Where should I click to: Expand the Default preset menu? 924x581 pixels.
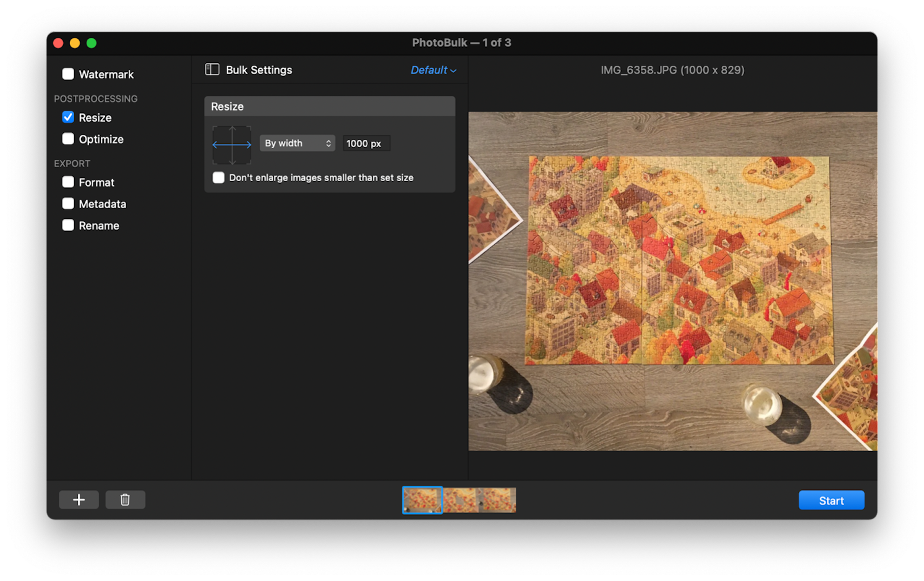[x=433, y=70]
